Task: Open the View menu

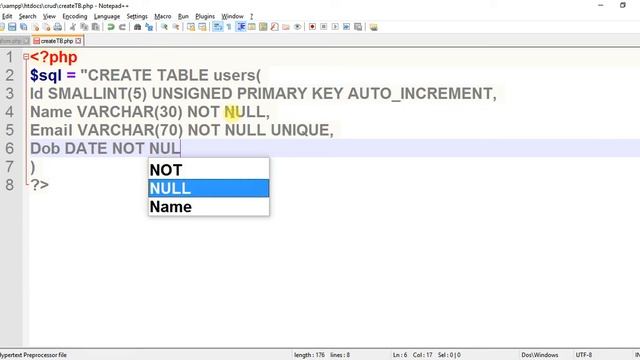Action: click(x=49, y=16)
